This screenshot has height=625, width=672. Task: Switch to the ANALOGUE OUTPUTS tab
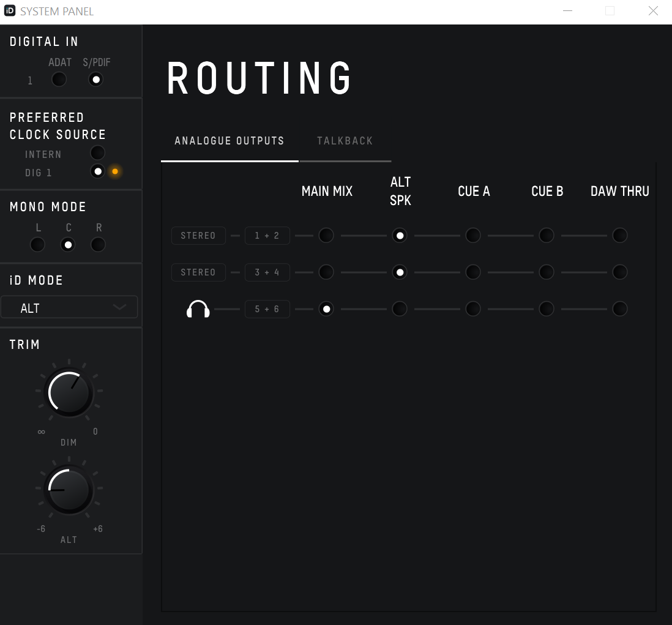click(230, 141)
